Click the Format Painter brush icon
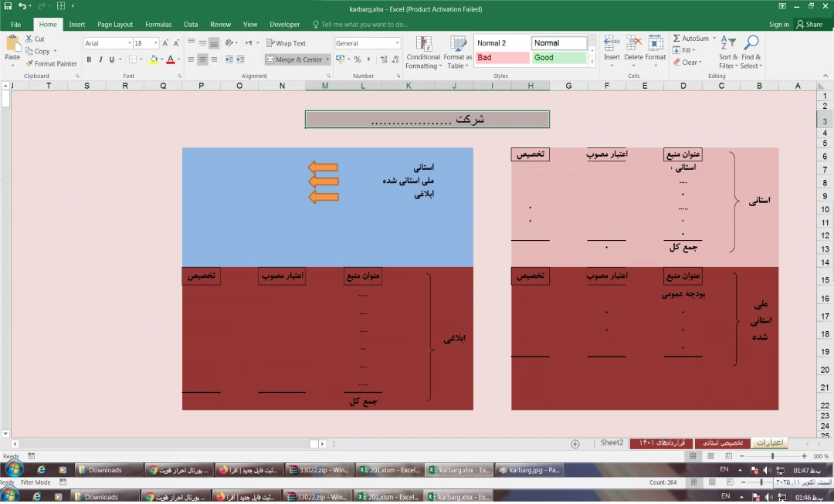The width and height of the screenshot is (834, 504). pos(29,64)
